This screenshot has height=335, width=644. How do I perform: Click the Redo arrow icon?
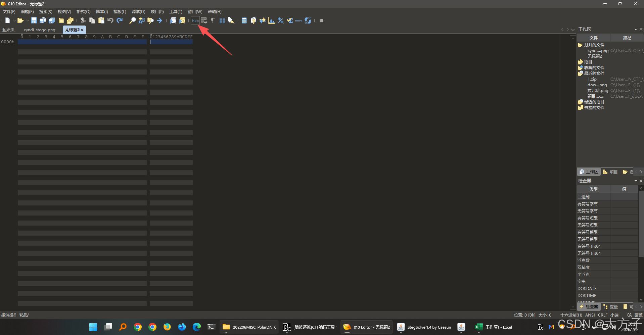pyautogui.click(x=119, y=20)
